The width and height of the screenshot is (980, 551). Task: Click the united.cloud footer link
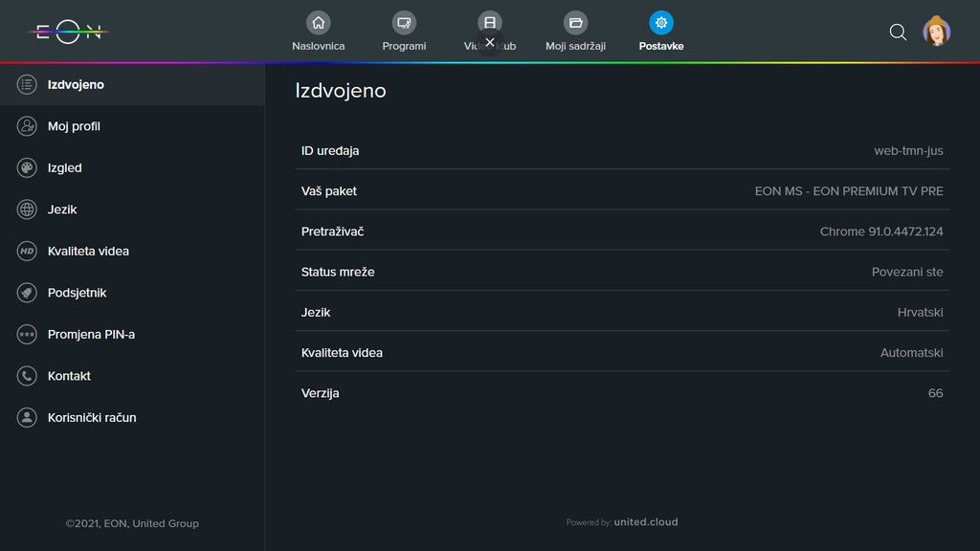coord(645,522)
